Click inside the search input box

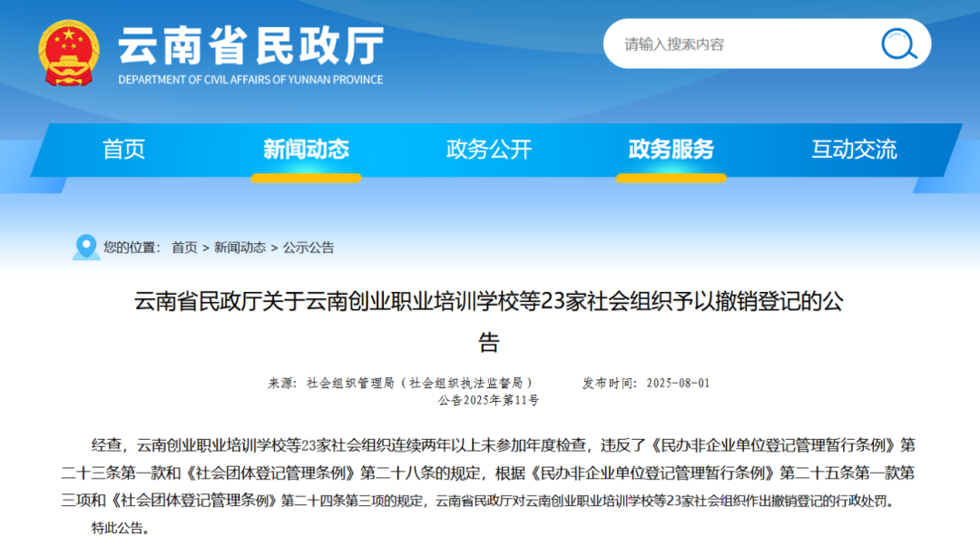coord(744,43)
